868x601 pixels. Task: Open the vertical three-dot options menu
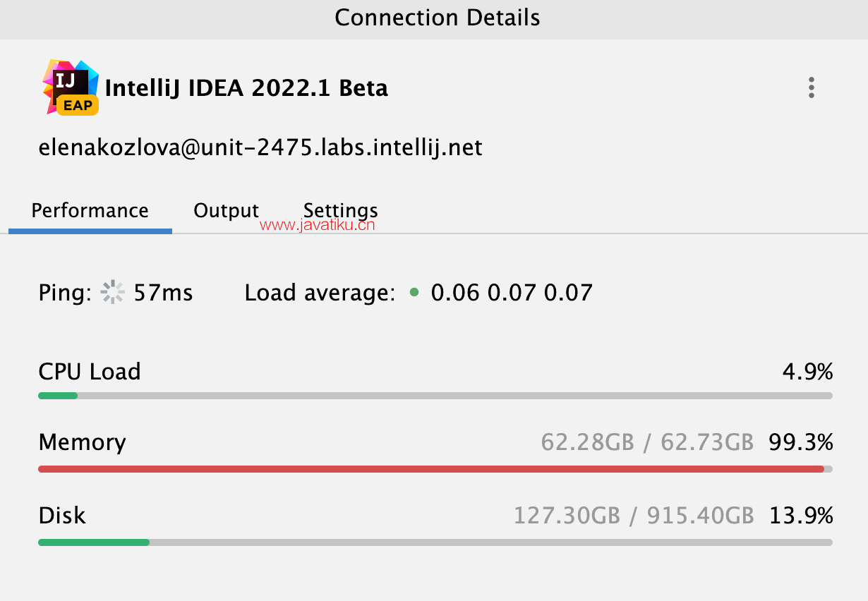tap(812, 87)
